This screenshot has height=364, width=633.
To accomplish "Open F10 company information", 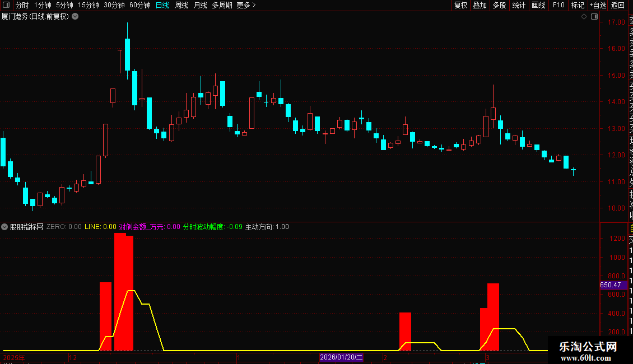I will click(x=558, y=5).
